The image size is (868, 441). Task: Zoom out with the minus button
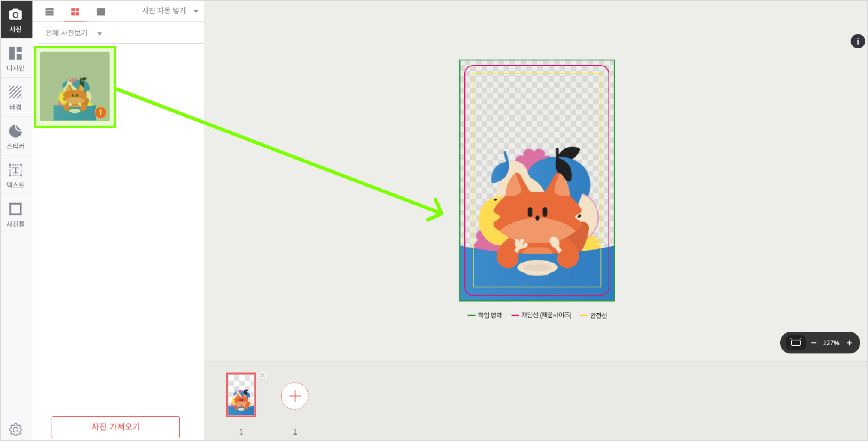click(x=814, y=343)
